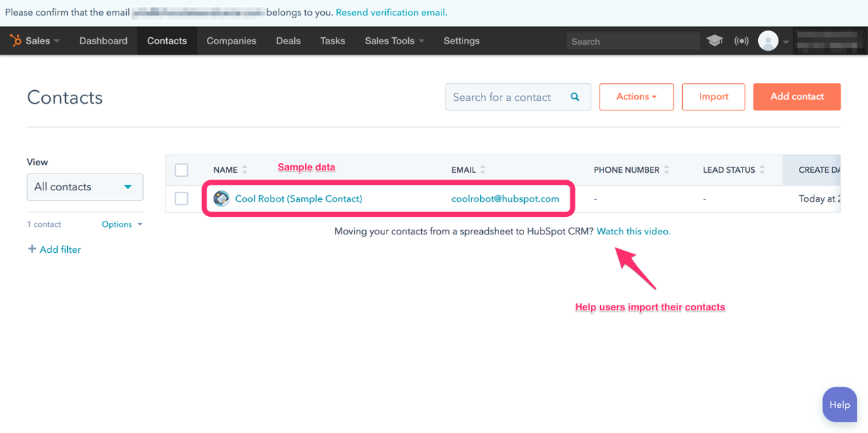Open the user avatar account menu
This screenshot has height=433, width=868.
(768, 41)
